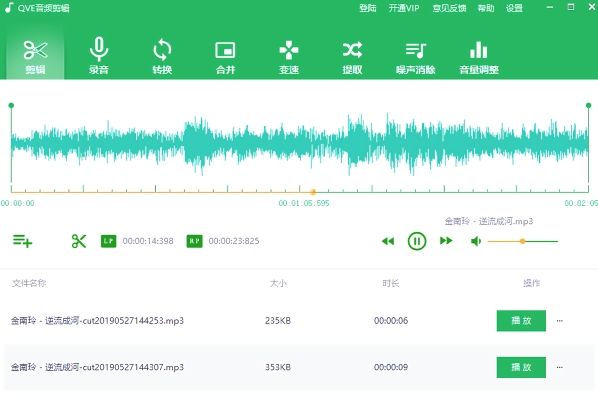Click the orange volume slider handle

pyautogui.click(x=522, y=241)
